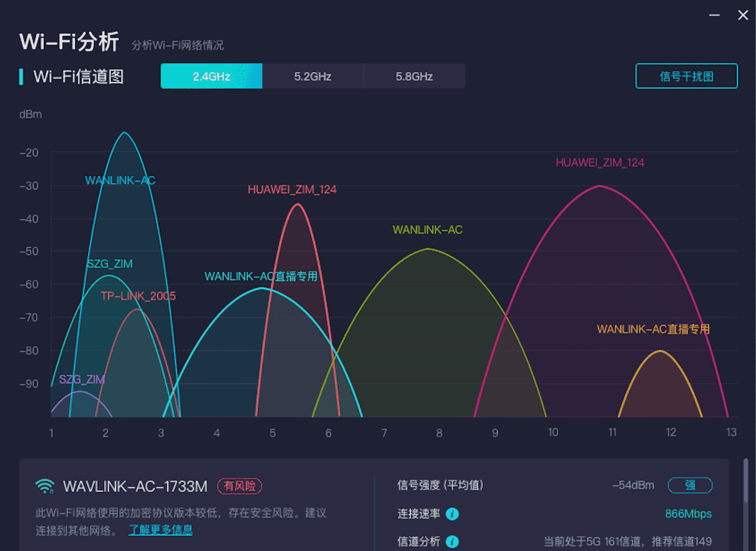Open the 信号干扰图 interference view
This screenshot has width=756, height=551.
(686, 76)
